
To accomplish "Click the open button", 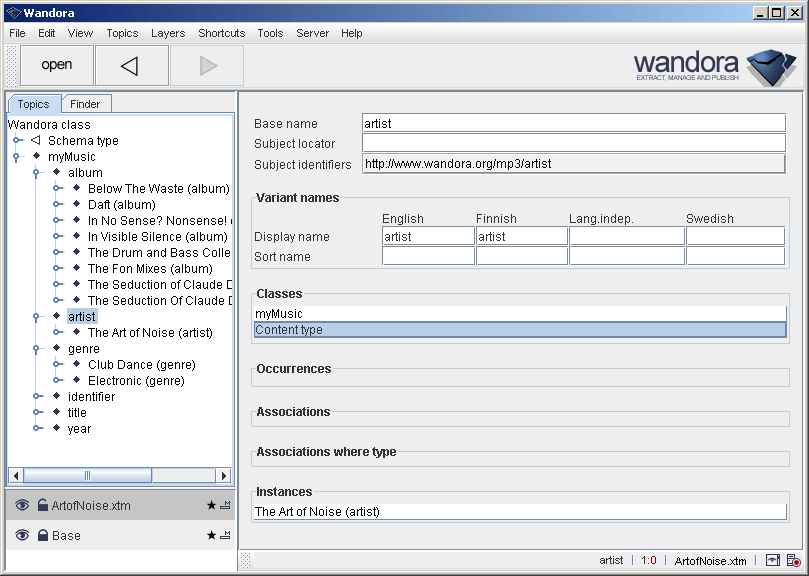I will pos(56,64).
